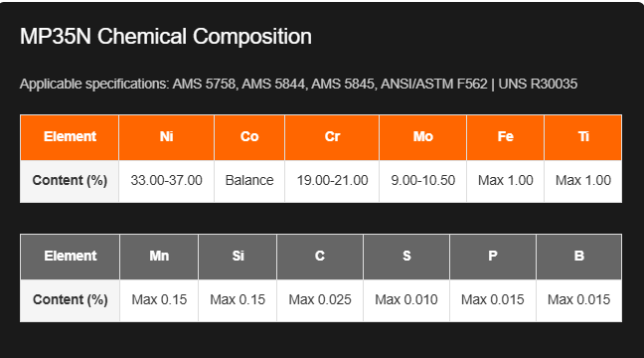Click the Max 0.025 carbon value
Screen dimensions: 644x358
(320, 300)
